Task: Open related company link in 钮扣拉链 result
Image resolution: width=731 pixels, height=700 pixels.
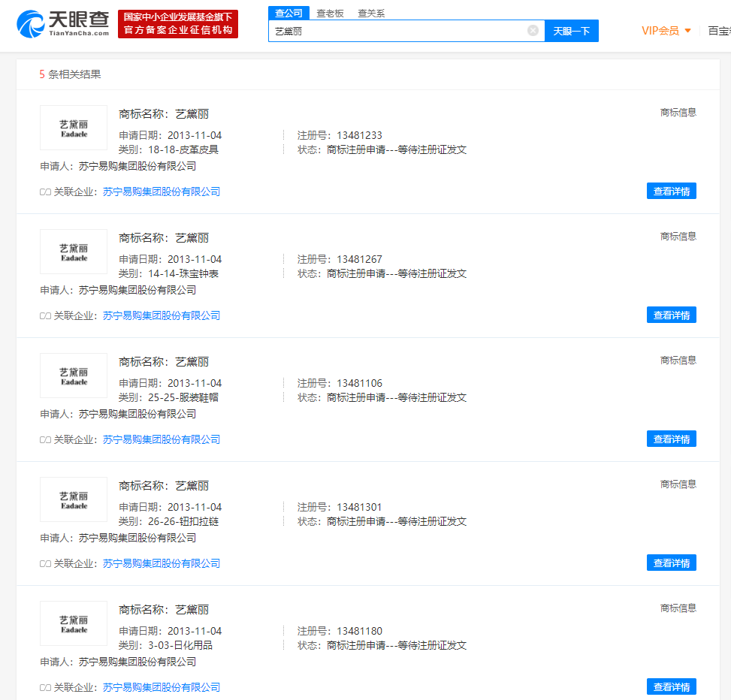Action: pos(162,563)
